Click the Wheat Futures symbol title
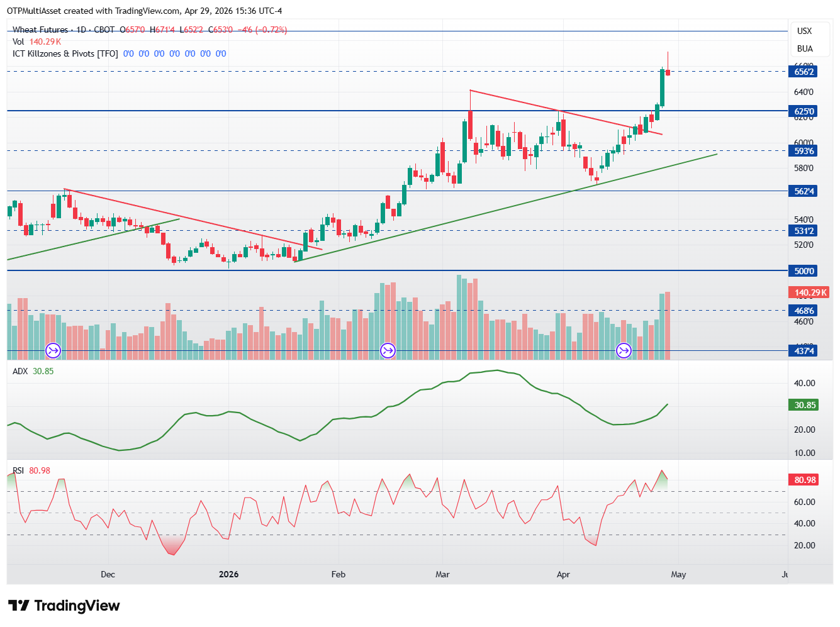This screenshot has height=627, width=840. point(40,30)
